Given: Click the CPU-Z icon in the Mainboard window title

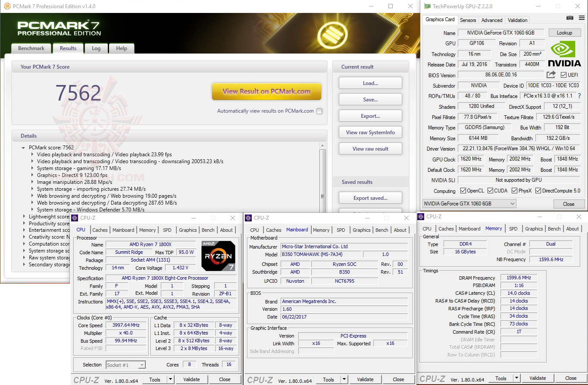Looking at the screenshot, I should pos(248,218).
